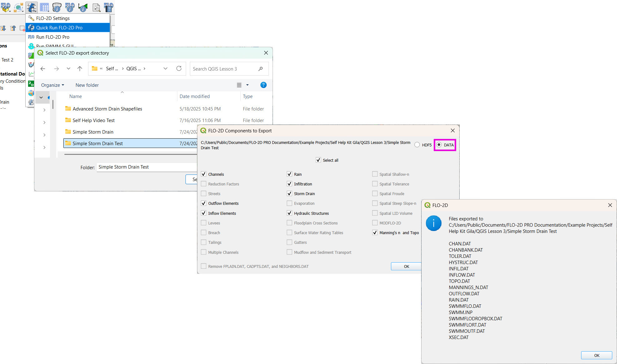The image size is (617, 364).
Task: Click the New folder button
Action: click(x=87, y=85)
